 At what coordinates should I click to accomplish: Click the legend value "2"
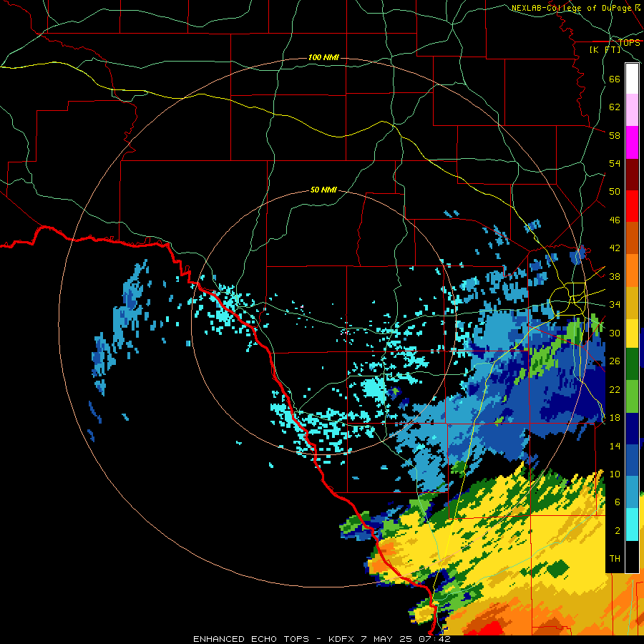tap(618, 531)
